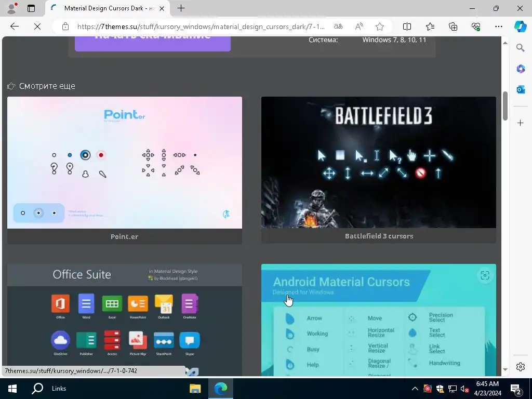532x399 pixels.
Task: Select the Material Design Cursors Dark tab
Action: 107,8
